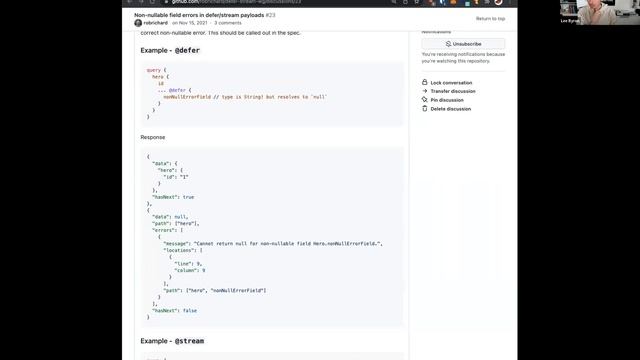Click the 'Cannot return null for non-nullable field' message line
The width and height of the screenshot is (640, 360).
point(273,243)
